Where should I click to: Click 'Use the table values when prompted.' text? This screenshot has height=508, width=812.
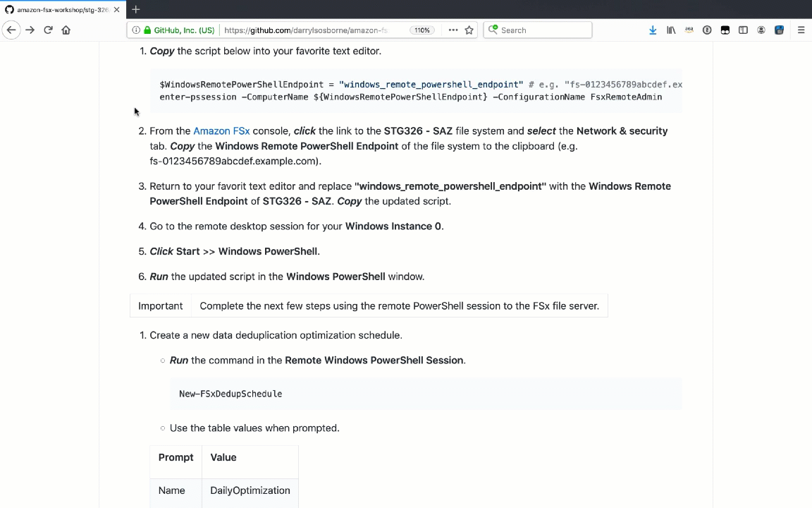point(254,428)
